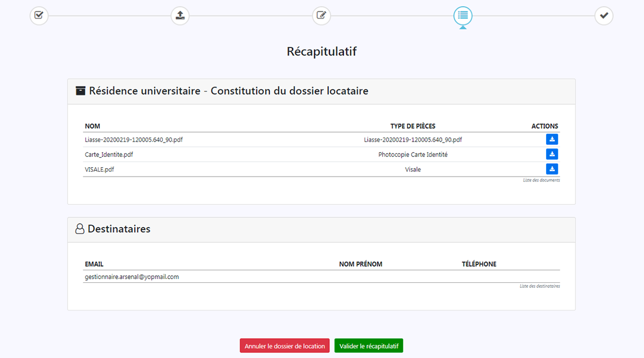Download the VISALE.pdf document
Screen dimensions: 644x358
[552, 169]
